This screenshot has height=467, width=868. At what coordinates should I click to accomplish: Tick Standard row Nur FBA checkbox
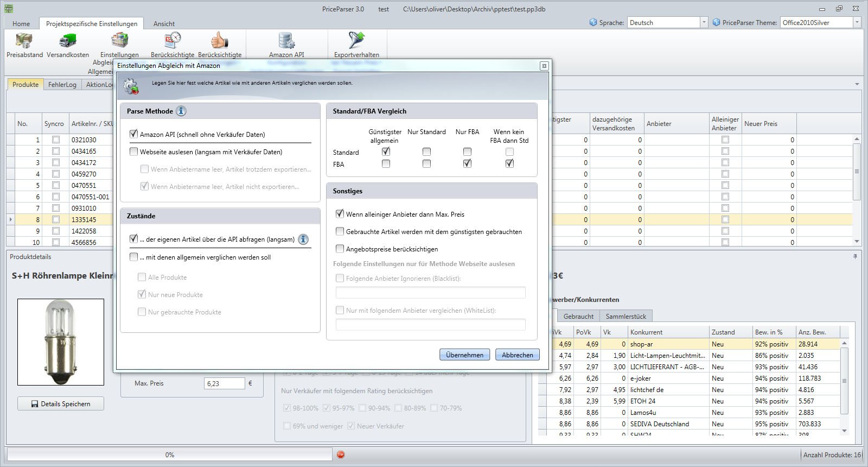point(467,152)
